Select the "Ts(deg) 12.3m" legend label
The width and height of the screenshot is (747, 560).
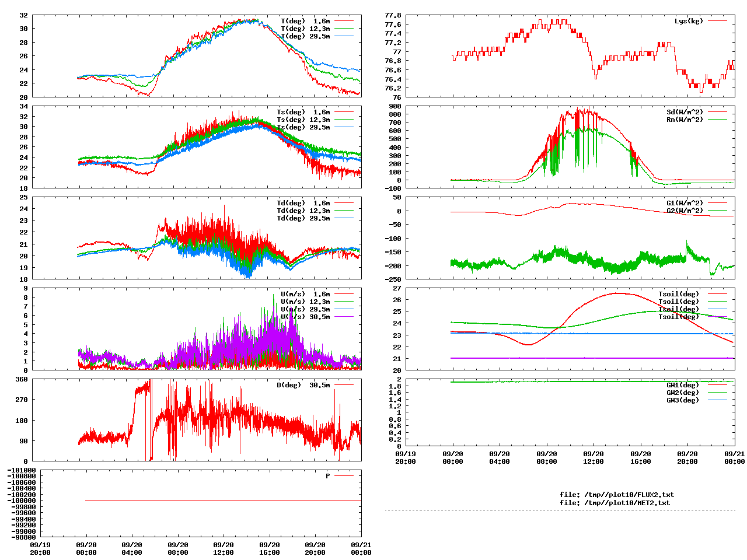(x=303, y=120)
